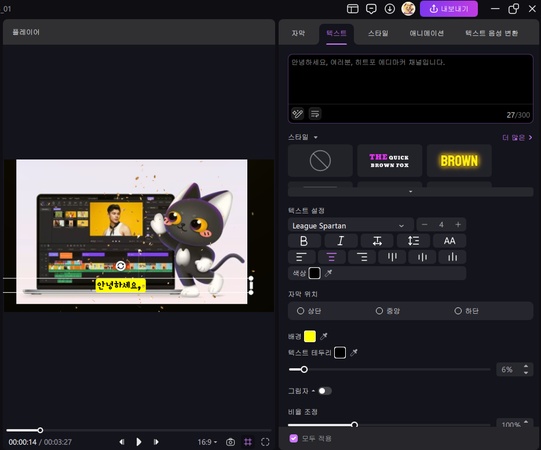This screenshot has height=450, width=541.
Task: Increase font size with plus button
Action: point(458,225)
